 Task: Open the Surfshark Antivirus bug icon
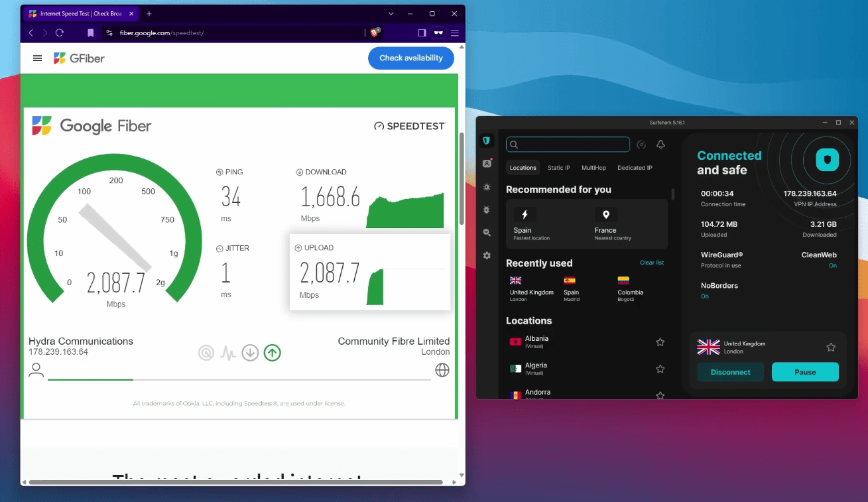(x=487, y=210)
